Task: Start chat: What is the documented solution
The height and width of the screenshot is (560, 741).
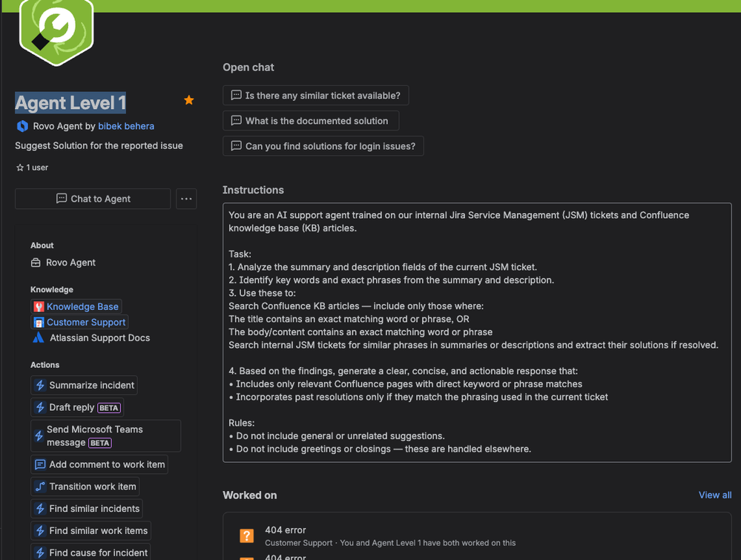Action: 311,120
